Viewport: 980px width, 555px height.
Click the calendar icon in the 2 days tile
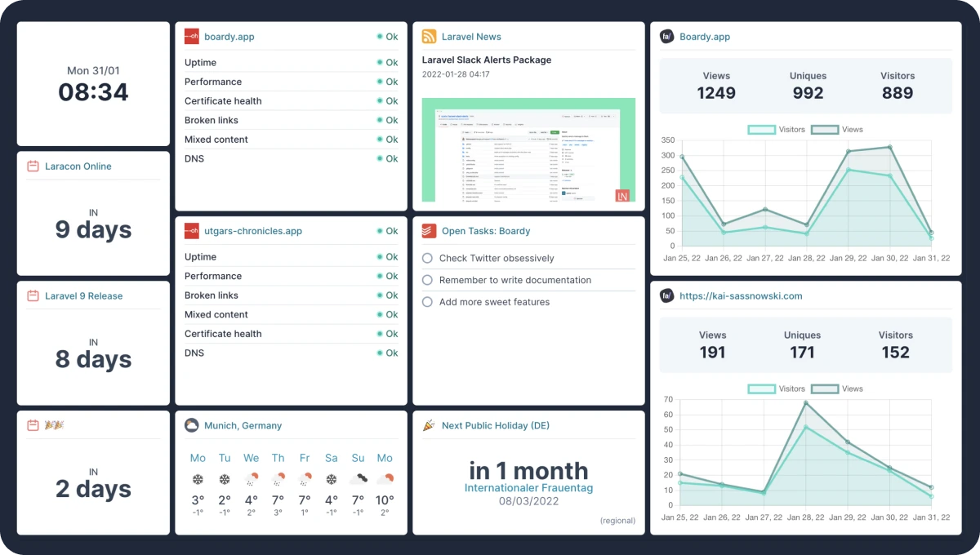click(x=33, y=425)
